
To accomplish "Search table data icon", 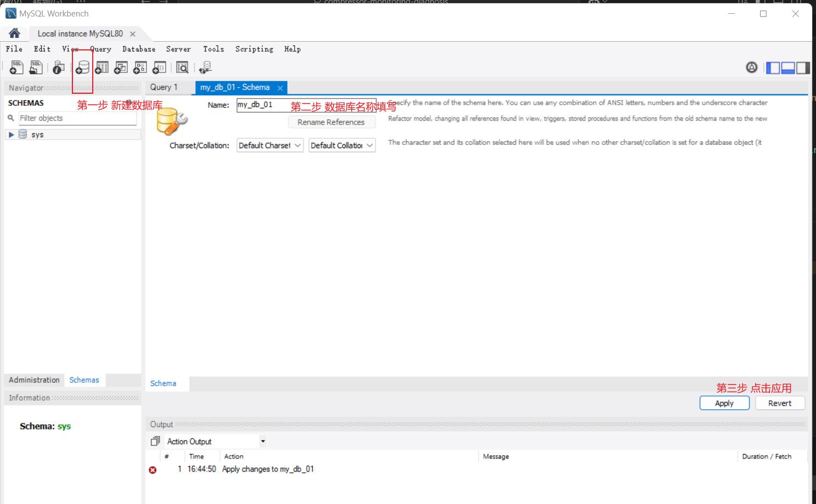I will tap(182, 67).
